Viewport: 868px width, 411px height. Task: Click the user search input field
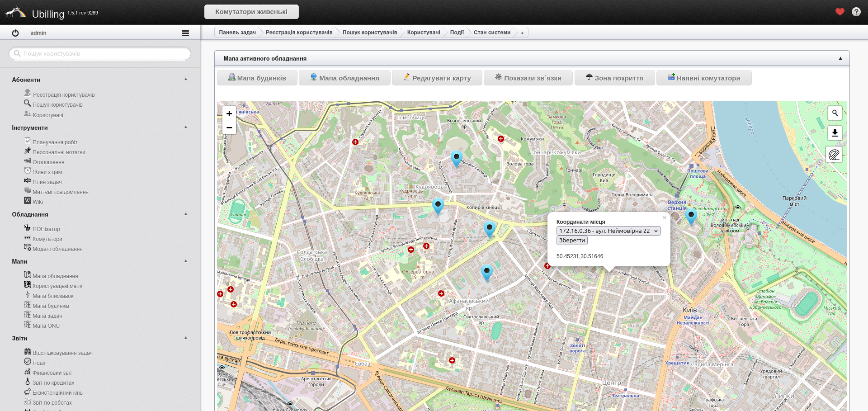[100, 53]
